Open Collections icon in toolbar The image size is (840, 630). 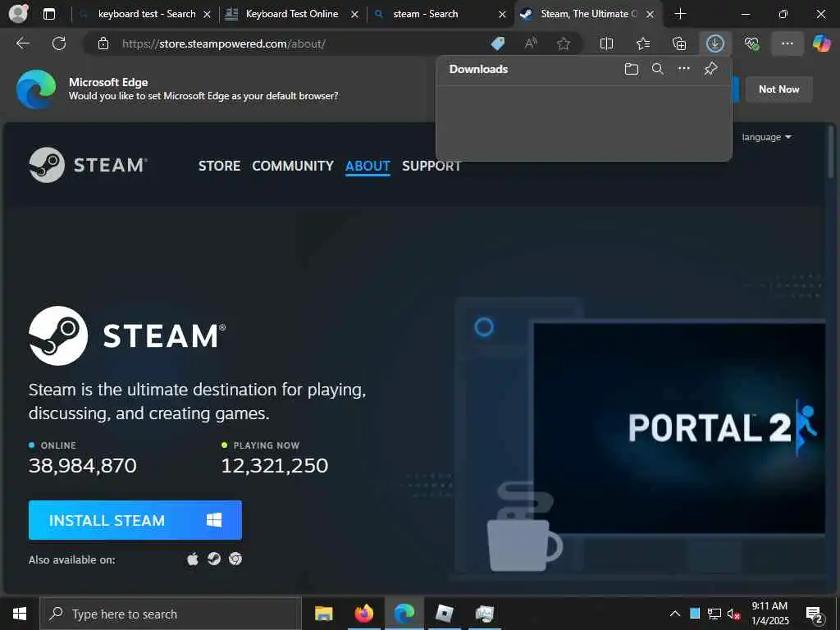click(x=679, y=43)
